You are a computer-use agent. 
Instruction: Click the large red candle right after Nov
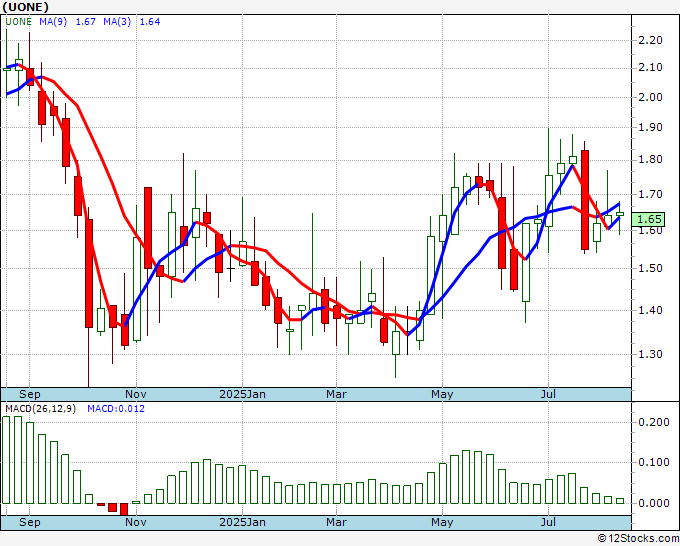[148, 227]
